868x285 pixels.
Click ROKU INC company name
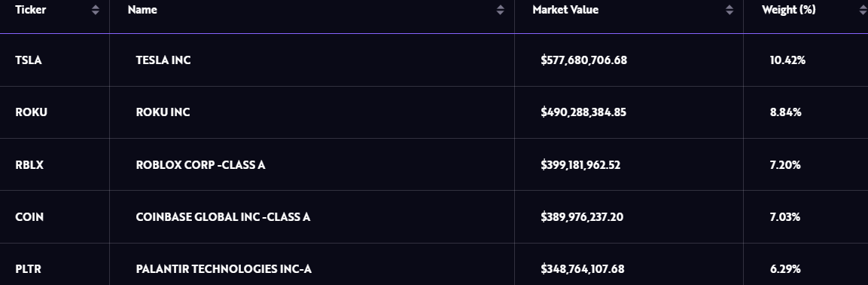pos(163,112)
